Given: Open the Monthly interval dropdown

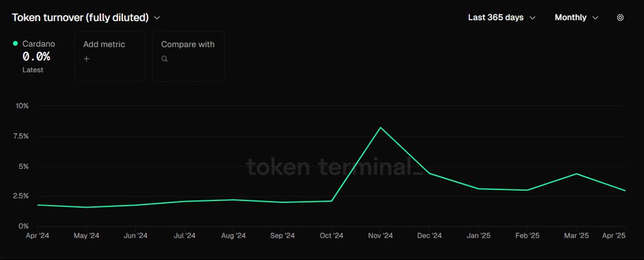Looking at the screenshot, I should (x=576, y=18).
